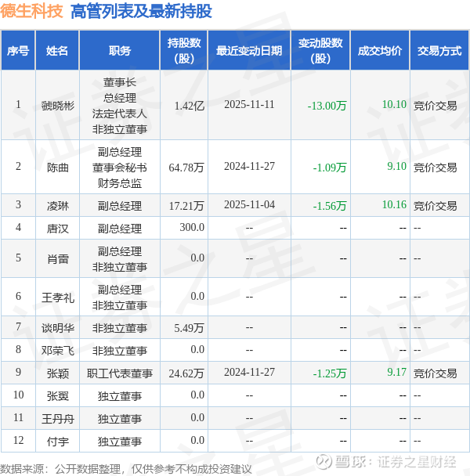Select the name 虢晓彬
Viewport: 470px width, 476px height.
[57, 106]
